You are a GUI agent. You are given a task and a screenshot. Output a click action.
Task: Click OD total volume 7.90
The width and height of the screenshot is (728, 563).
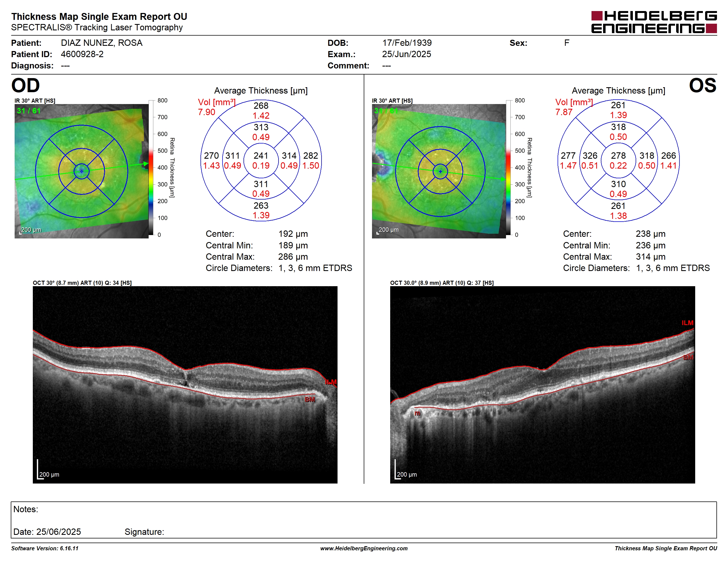click(206, 112)
